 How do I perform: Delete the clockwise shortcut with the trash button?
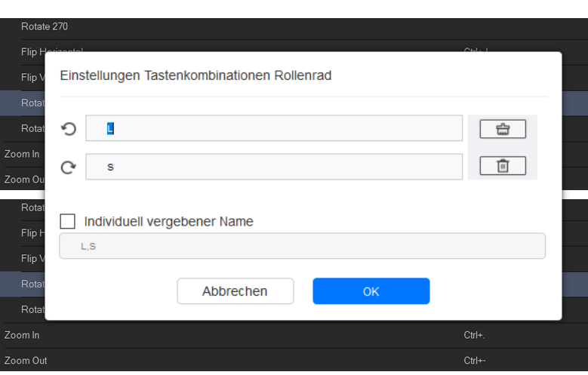click(x=502, y=167)
